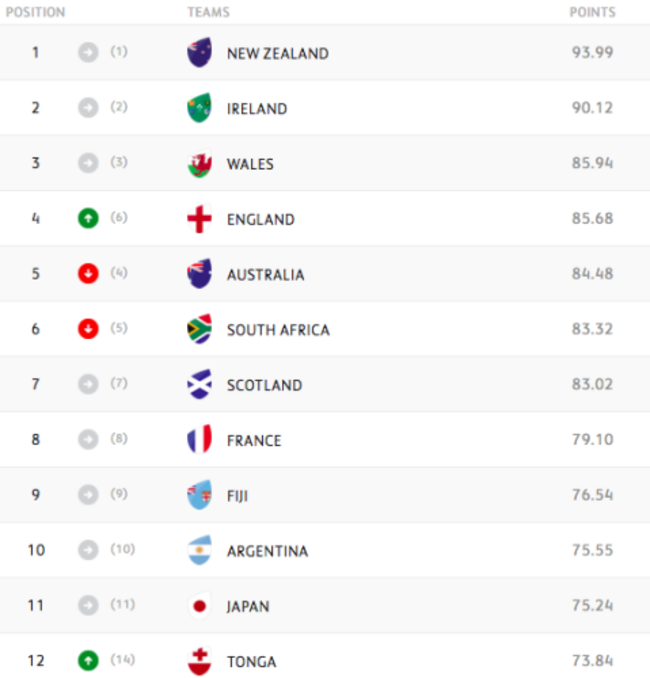This screenshot has height=678, width=650.
Task: Click the green up arrow beside England
Action: (x=88, y=218)
